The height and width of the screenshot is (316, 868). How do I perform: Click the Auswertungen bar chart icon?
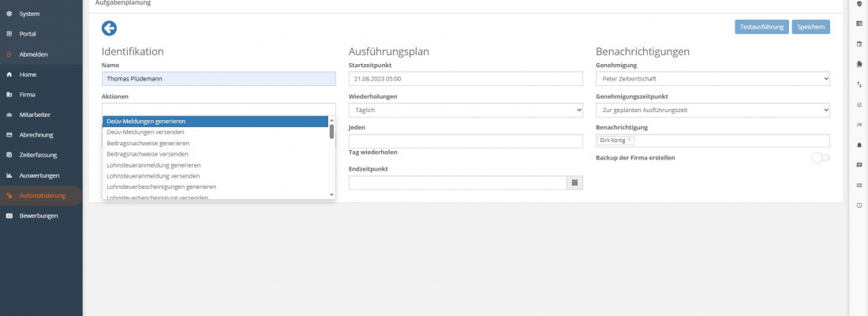click(9, 175)
